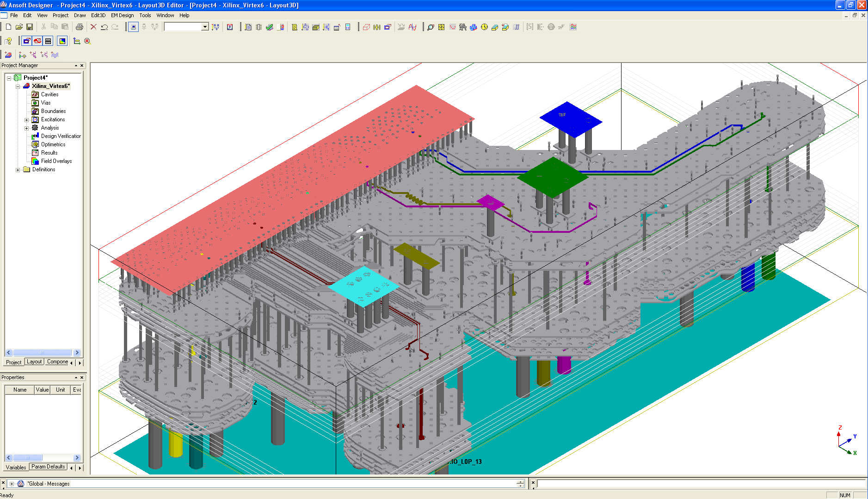Viewport: 868px width, 499px height.
Task: Click the calculator icon in toolbar
Action: (348, 27)
